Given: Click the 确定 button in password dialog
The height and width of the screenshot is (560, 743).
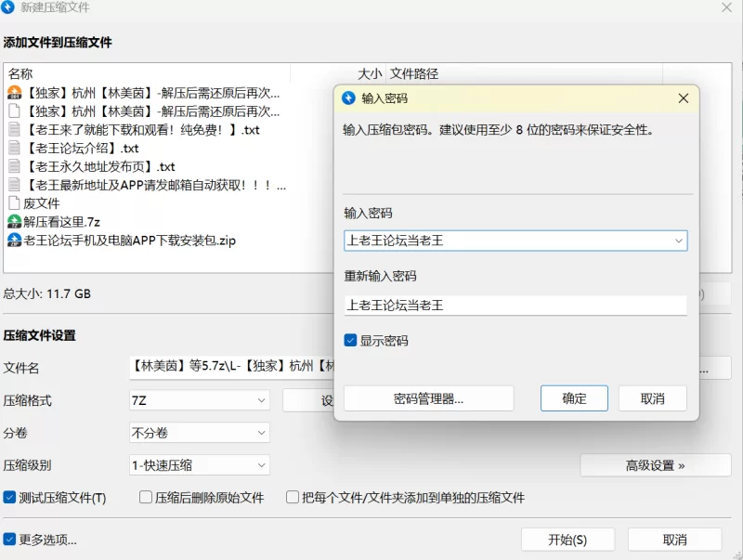Looking at the screenshot, I should pos(574,398).
